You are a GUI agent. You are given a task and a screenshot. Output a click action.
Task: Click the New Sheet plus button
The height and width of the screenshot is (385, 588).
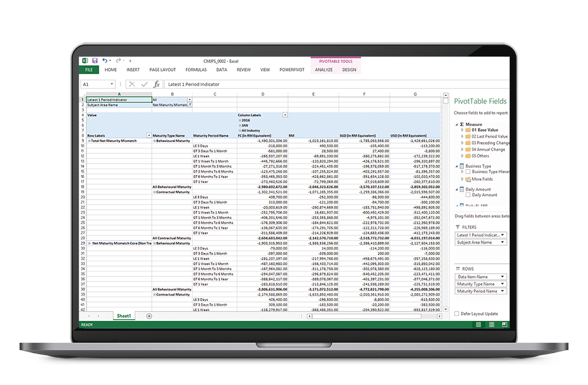pyautogui.click(x=149, y=316)
